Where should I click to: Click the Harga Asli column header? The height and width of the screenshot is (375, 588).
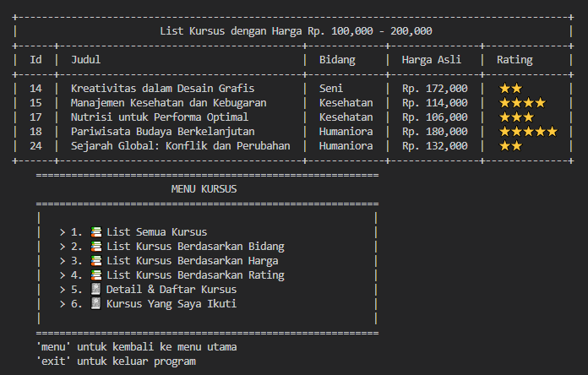click(x=431, y=60)
